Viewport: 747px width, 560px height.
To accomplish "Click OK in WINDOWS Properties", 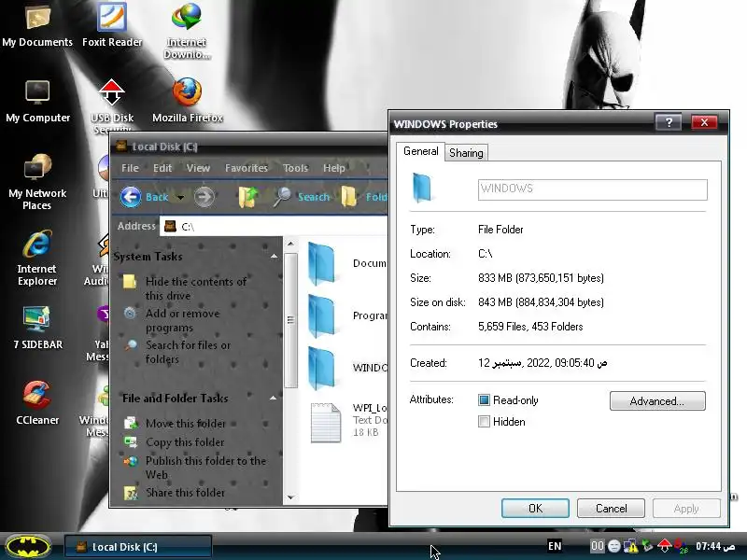I will (x=535, y=508).
